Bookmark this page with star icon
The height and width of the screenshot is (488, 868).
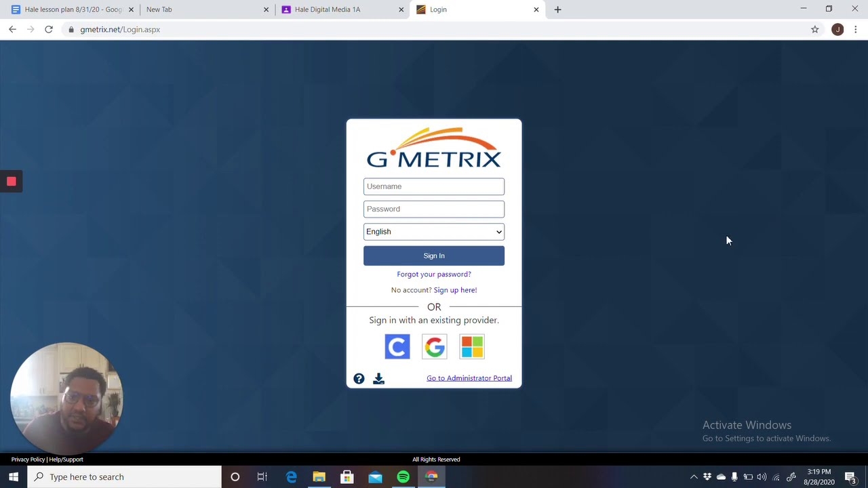click(x=815, y=29)
